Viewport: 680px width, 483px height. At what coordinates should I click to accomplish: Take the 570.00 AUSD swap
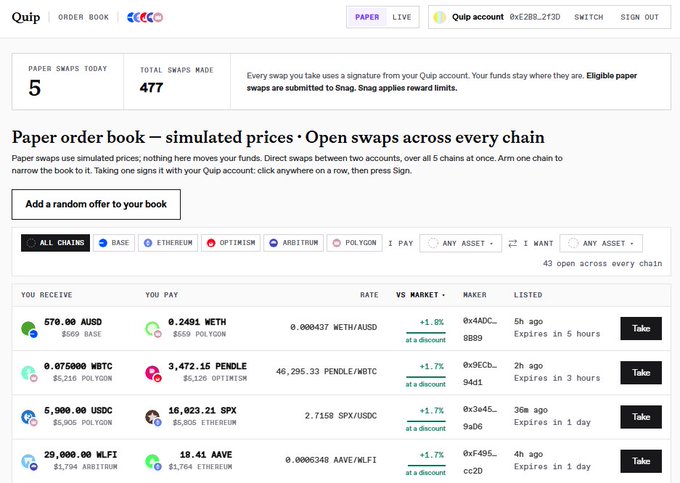[x=641, y=328]
